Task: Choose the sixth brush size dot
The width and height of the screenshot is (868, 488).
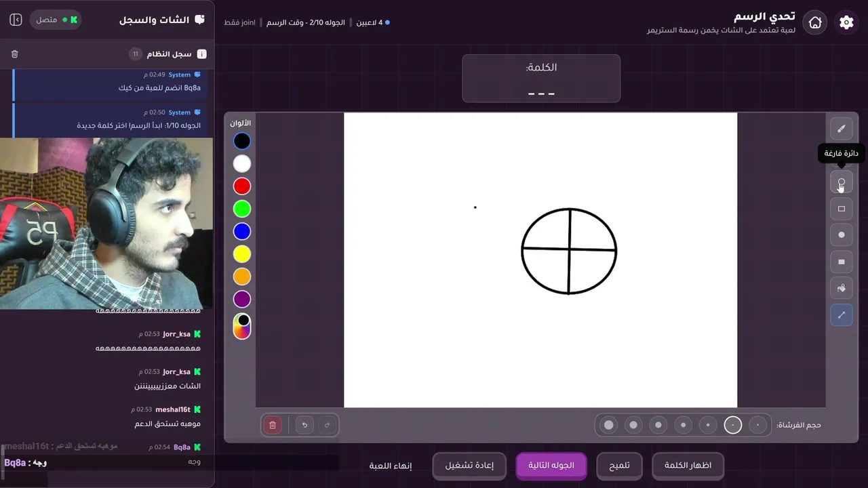Action: coord(633,425)
